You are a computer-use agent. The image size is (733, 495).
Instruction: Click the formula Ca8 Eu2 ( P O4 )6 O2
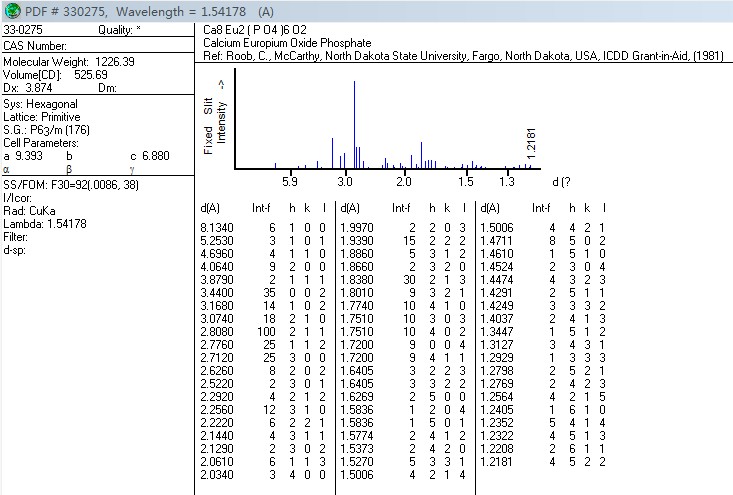pyautogui.click(x=255, y=30)
